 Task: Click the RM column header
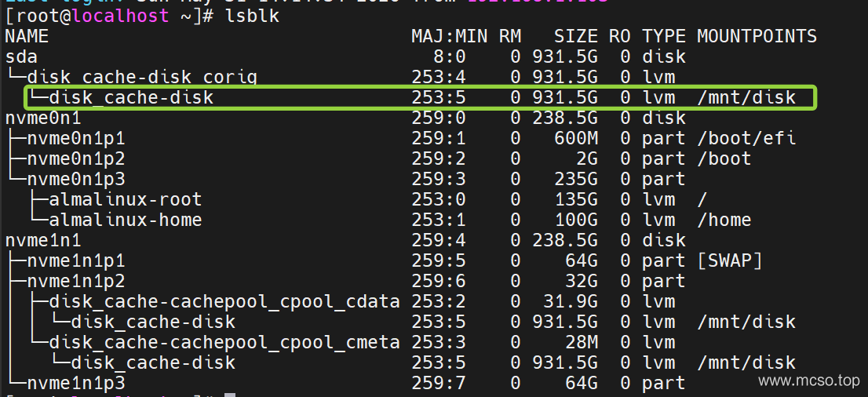click(x=510, y=37)
